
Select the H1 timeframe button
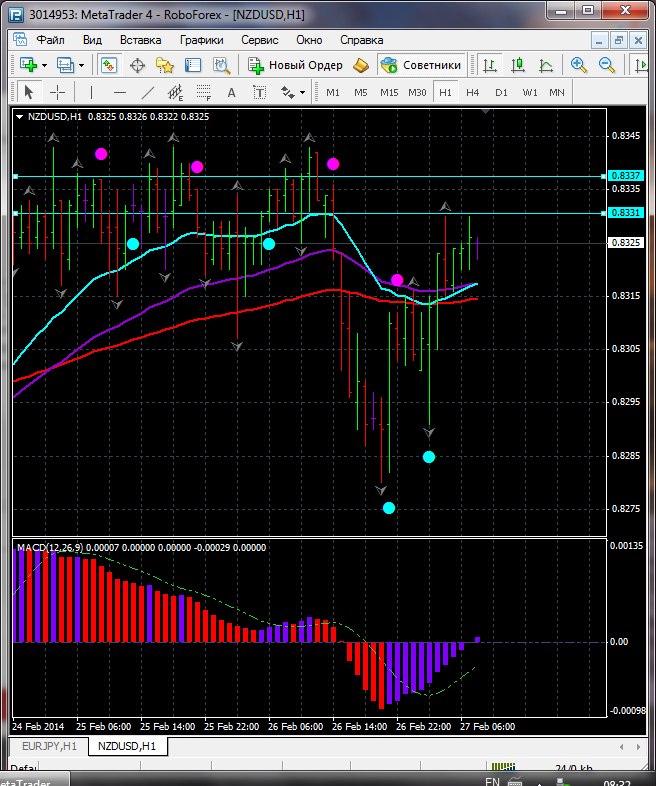point(445,92)
